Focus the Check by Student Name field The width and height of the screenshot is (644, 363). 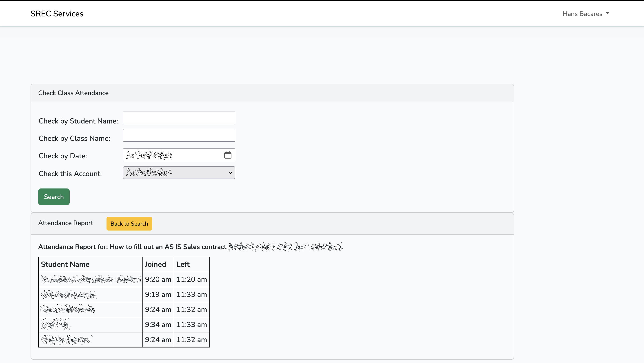[x=179, y=118]
